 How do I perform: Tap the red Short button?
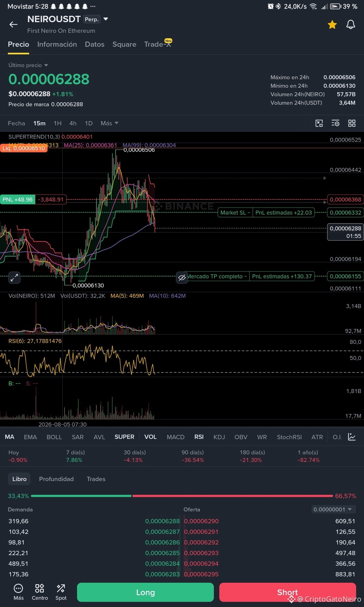click(x=288, y=592)
